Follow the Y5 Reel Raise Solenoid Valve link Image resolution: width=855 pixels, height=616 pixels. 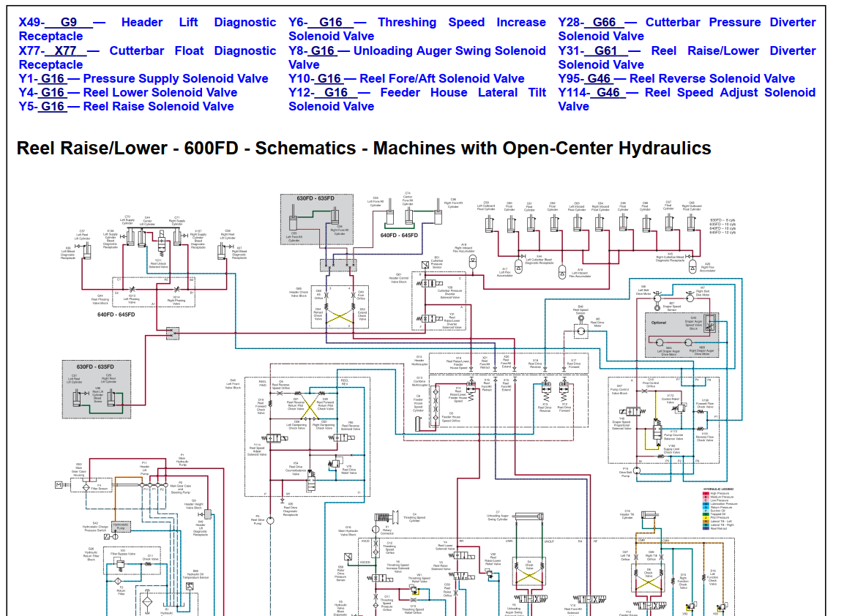(x=127, y=106)
